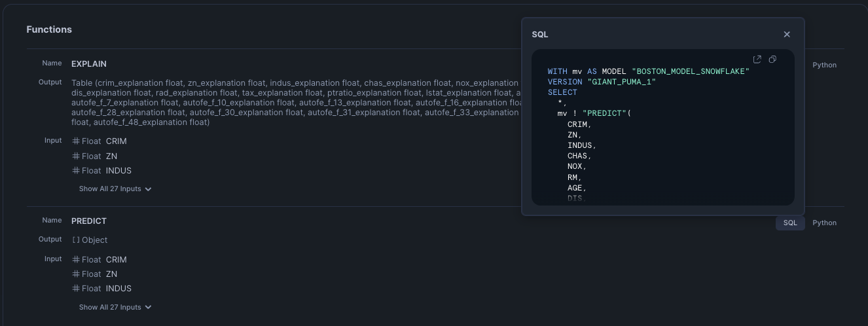Click Float type icon beside CRIM under PREDICT
The image size is (868, 326).
[x=76, y=260]
